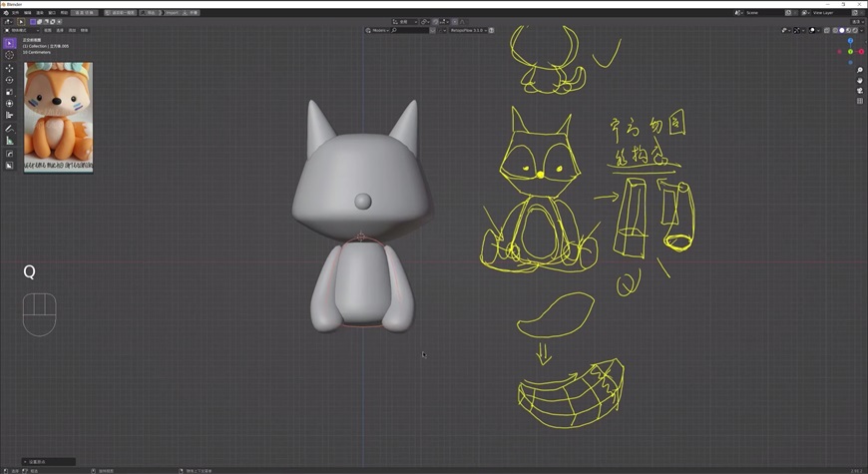The width and height of the screenshot is (868, 474).
Task: Expand the last operator panel at bottom left
Action: [49, 461]
